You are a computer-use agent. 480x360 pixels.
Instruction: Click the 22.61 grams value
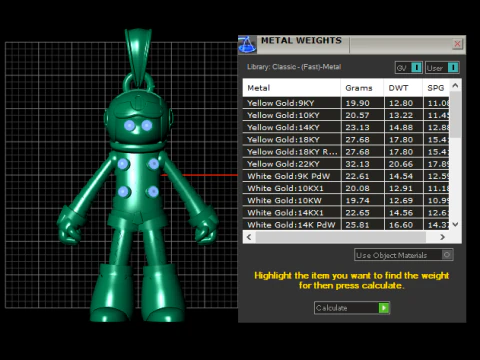[357, 176]
